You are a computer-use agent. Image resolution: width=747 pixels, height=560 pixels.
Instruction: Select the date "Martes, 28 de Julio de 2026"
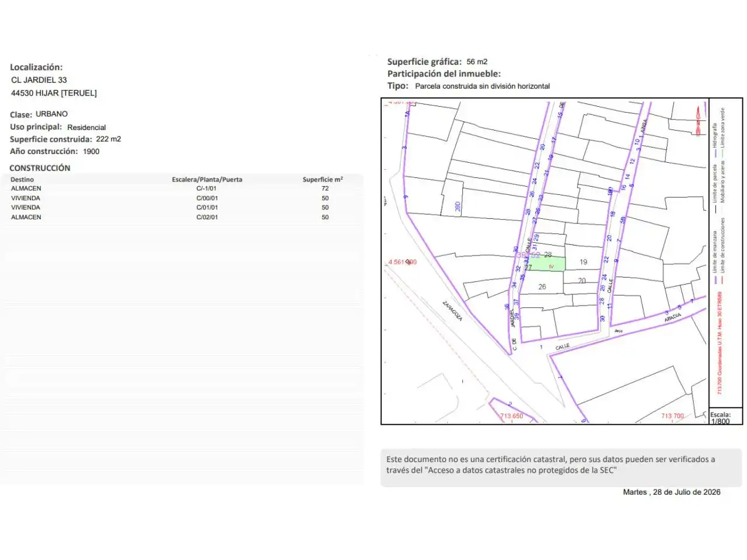pyautogui.click(x=672, y=492)
